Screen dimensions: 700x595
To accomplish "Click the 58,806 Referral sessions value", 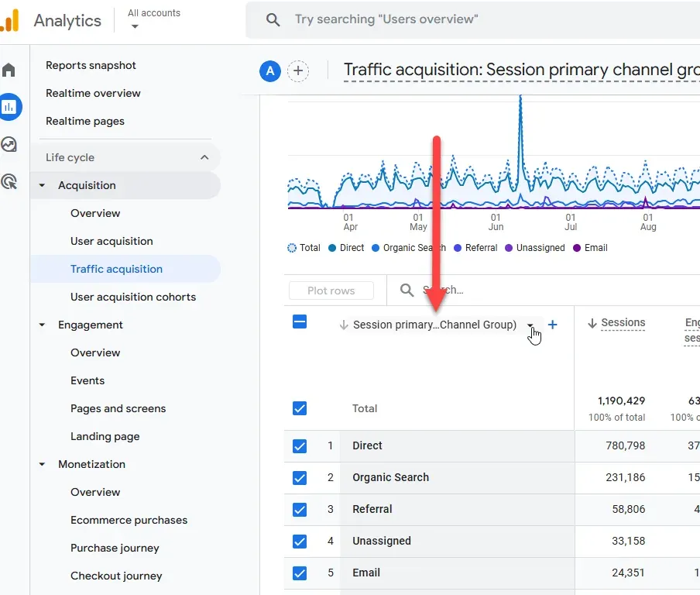I will [x=629, y=509].
